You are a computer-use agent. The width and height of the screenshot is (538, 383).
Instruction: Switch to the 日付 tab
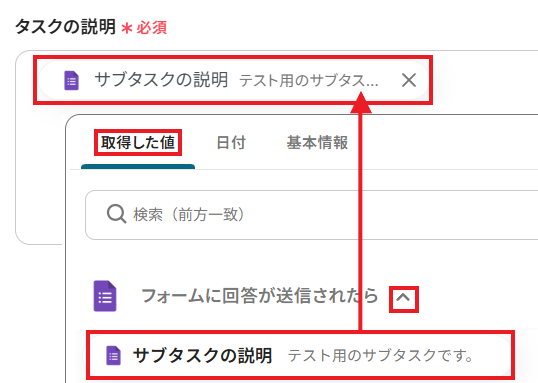click(231, 142)
